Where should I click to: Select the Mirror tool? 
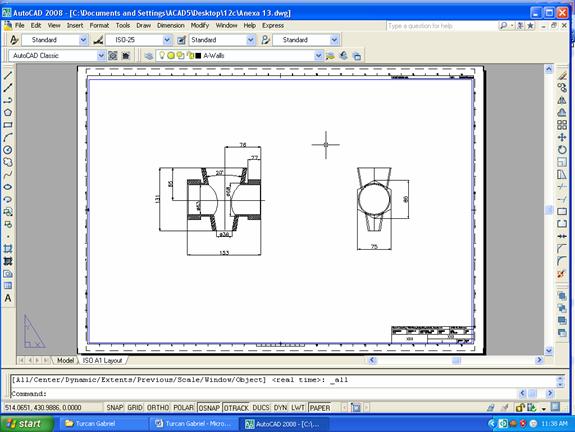click(x=562, y=100)
